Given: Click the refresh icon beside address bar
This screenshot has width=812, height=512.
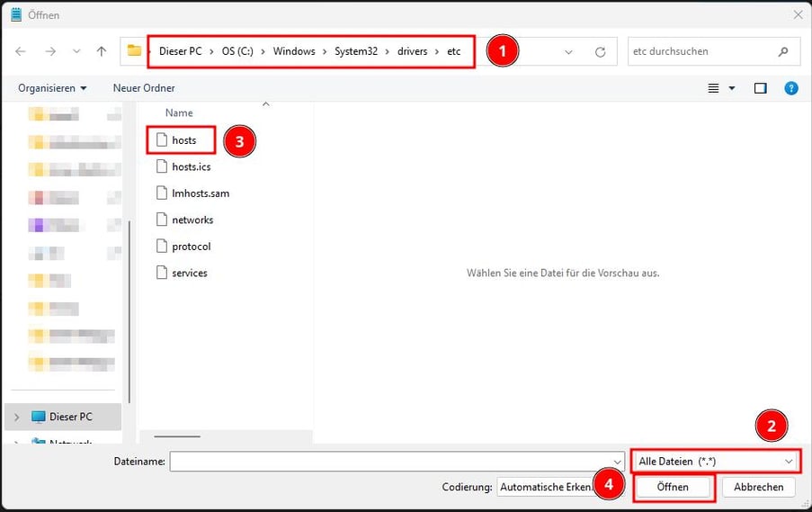Looking at the screenshot, I should tap(600, 52).
